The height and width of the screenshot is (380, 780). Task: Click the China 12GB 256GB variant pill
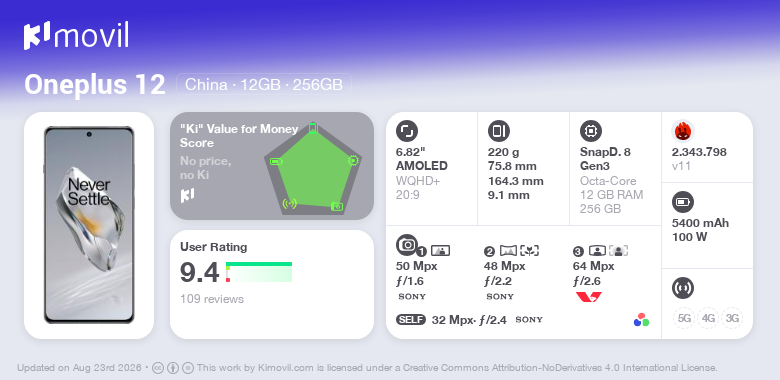pos(264,85)
